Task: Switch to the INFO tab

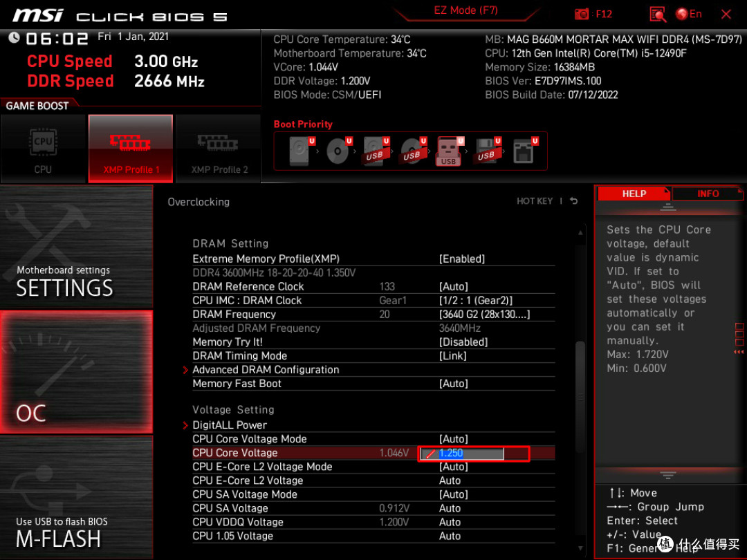Action: [708, 194]
